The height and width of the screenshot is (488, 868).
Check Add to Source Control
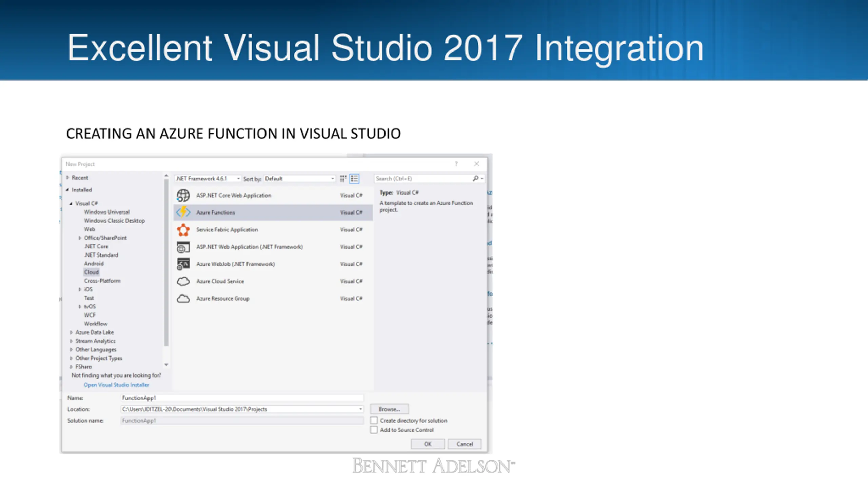point(374,430)
